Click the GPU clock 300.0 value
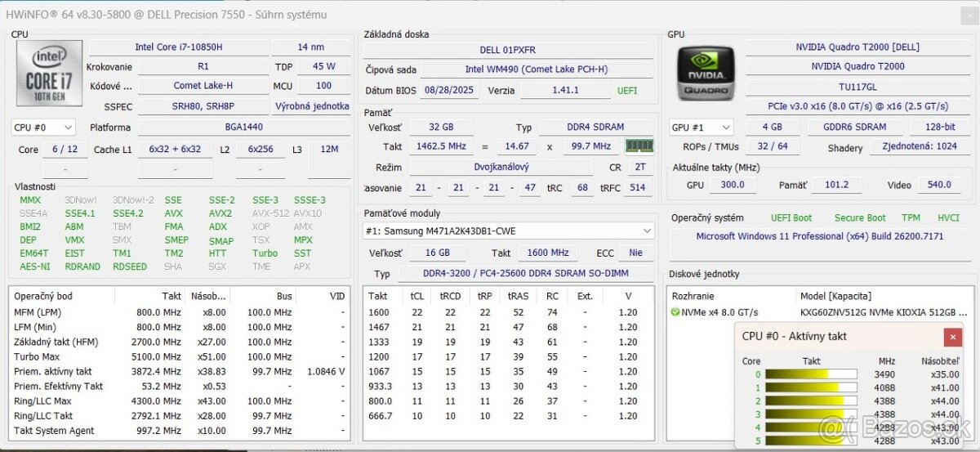Viewport: 980px width, 452px height. pos(732,185)
